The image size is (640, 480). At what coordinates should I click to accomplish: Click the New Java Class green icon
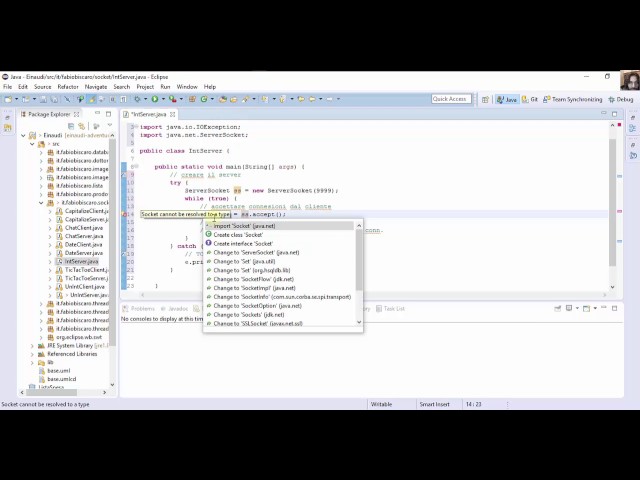coord(204,99)
